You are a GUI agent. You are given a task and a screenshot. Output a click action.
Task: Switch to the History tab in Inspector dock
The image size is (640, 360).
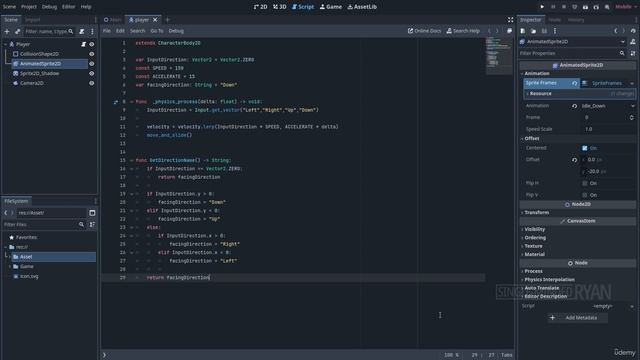[576, 20]
